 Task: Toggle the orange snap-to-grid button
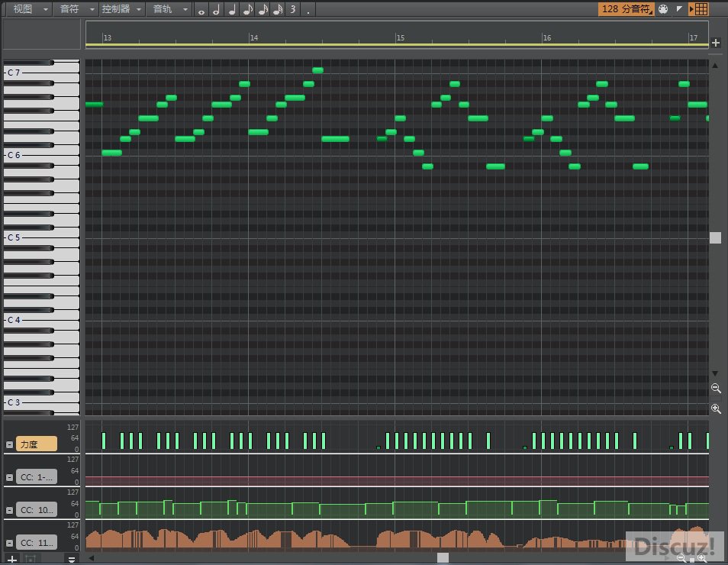(x=699, y=9)
